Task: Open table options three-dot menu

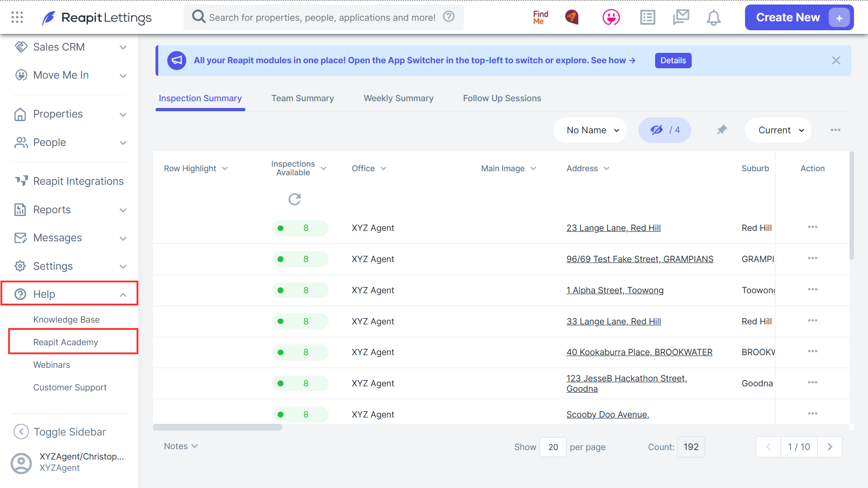Action: 835,130
